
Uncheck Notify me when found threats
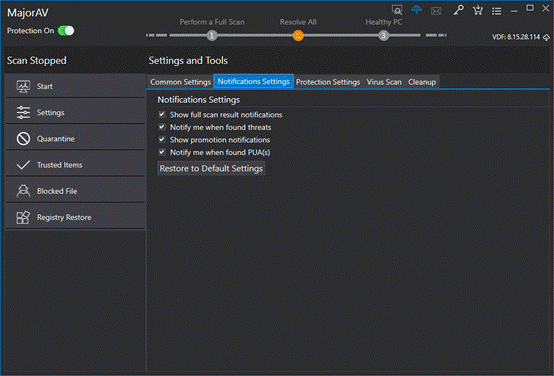click(162, 127)
